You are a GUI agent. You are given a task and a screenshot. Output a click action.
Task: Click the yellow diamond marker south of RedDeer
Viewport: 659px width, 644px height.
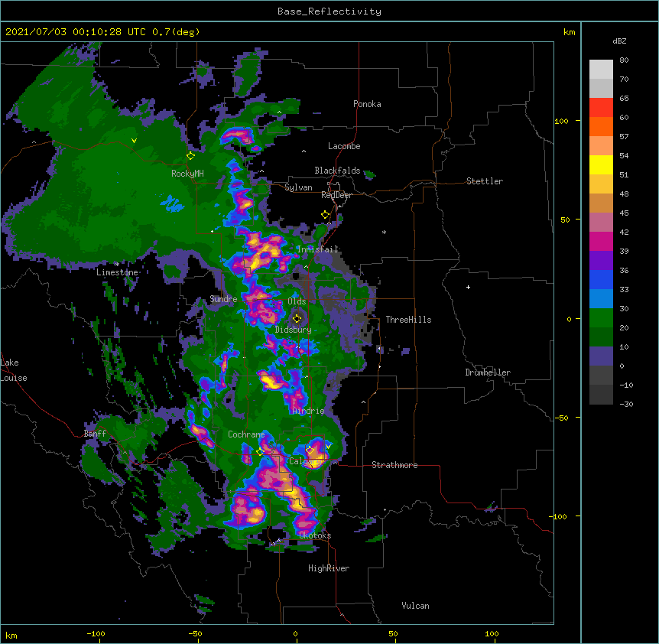pyautogui.click(x=325, y=215)
